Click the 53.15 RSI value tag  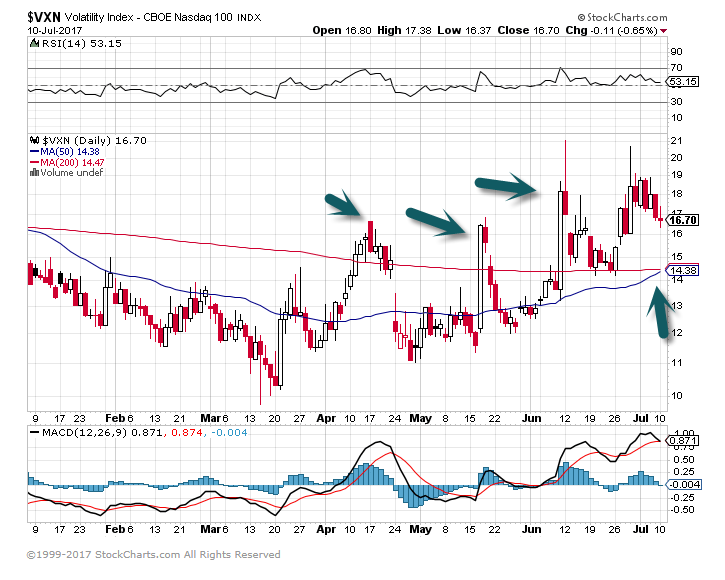click(x=683, y=82)
